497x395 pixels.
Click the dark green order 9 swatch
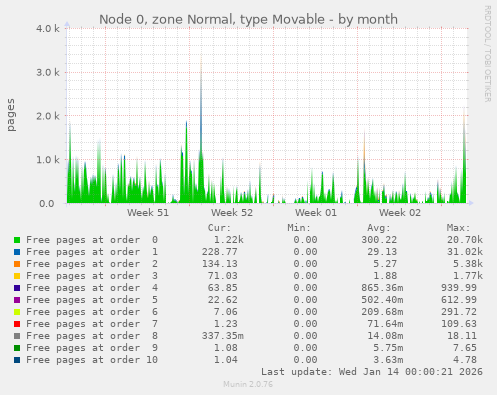pos(17,348)
